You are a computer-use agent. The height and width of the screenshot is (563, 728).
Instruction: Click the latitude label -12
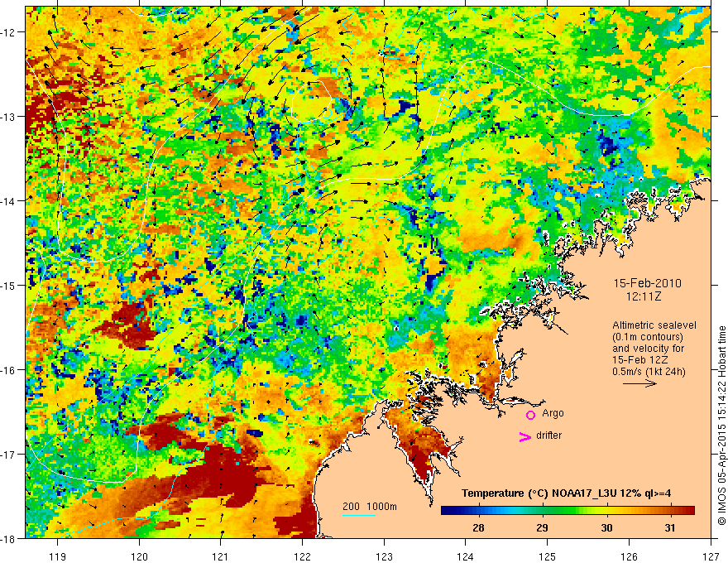9,32
